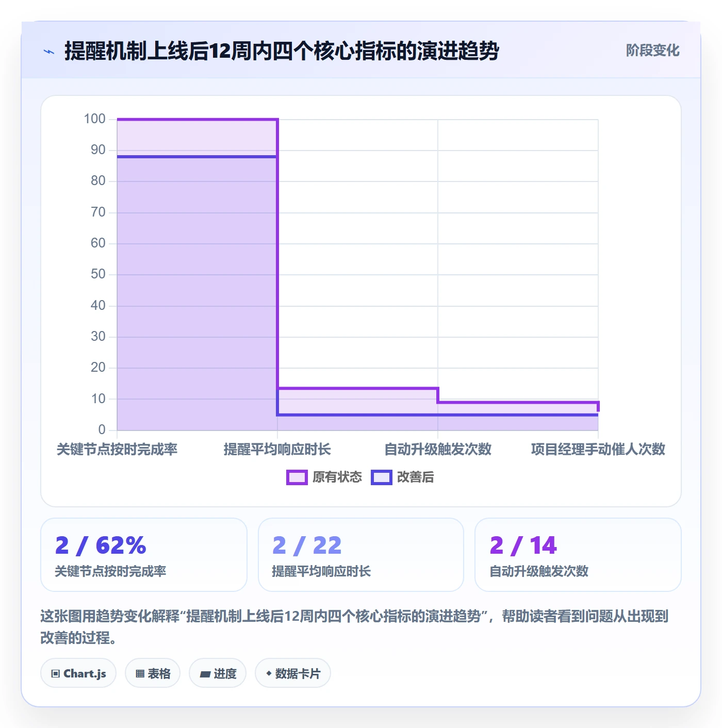Click the description paragraph starting 这张图用趋势变化
This screenshot has width=722, height=728.
click(x=355, y=627)
